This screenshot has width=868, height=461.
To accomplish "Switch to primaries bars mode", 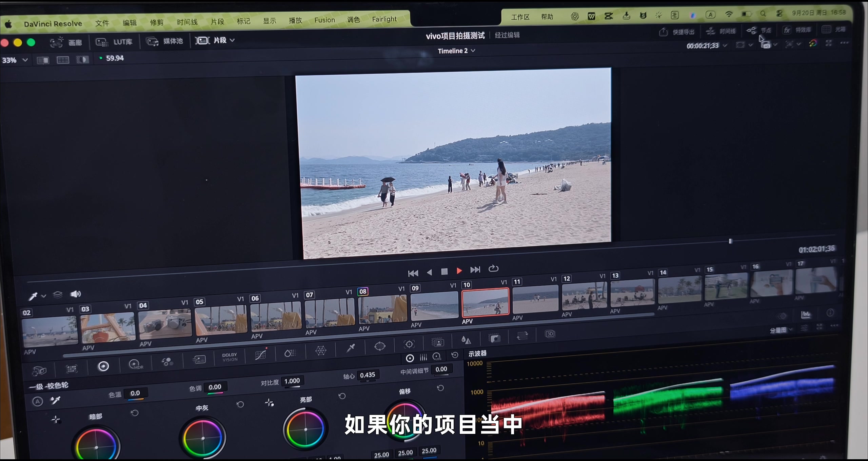I will click(x=423, y=357).
